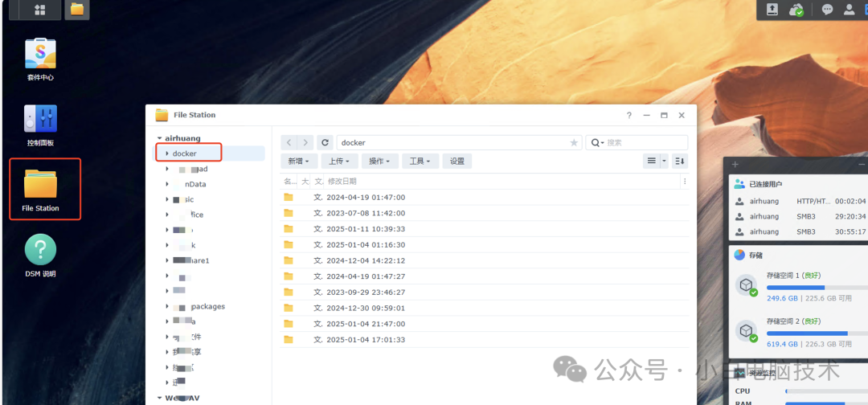Viewport: 868px width, 405px height.
Task: Click the 619.4 GB used value
Action: [782, 344]
